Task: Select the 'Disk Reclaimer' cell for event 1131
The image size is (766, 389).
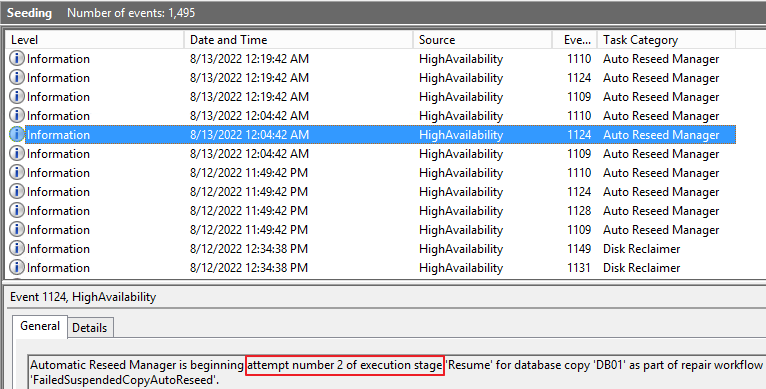Action: point(641,268)
